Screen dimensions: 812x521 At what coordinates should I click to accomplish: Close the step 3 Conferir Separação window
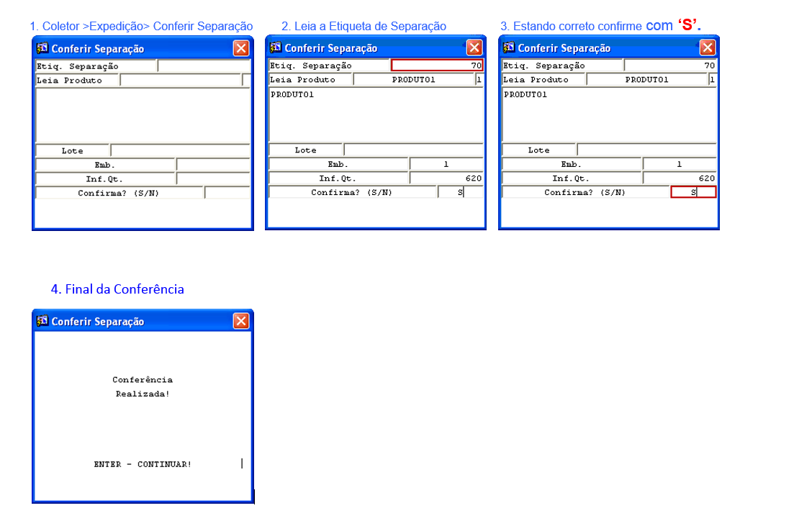click(708, 47)
